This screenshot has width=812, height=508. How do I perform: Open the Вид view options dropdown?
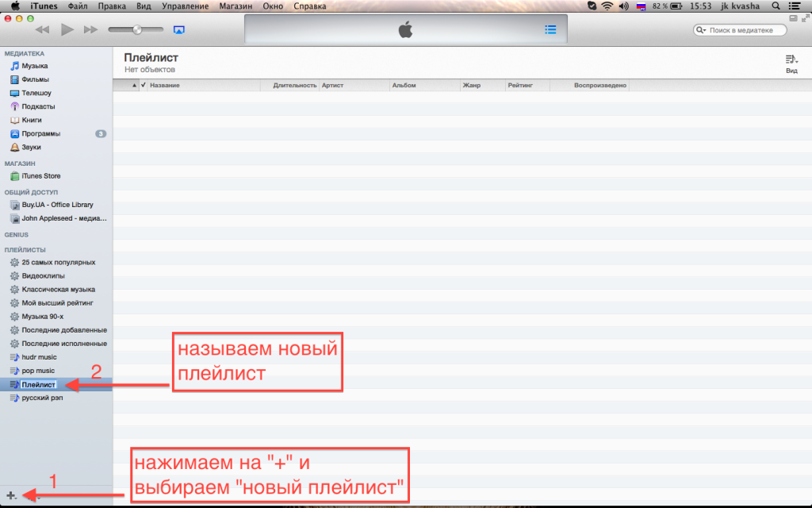tap(791, 63)
